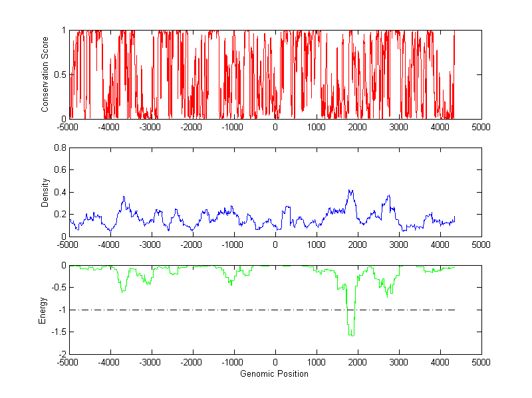Click the empty area right of the red plot data
532x398 pixels.
click(x=467, y=74)
